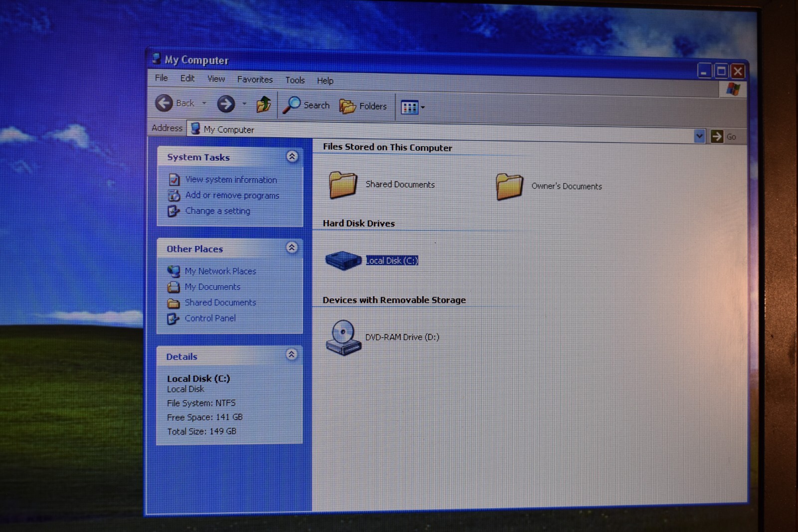Viewport: 798px width, 532px height.
Task: Click the DVD-RAM Drive (D:) label
Action: point(402,337)
